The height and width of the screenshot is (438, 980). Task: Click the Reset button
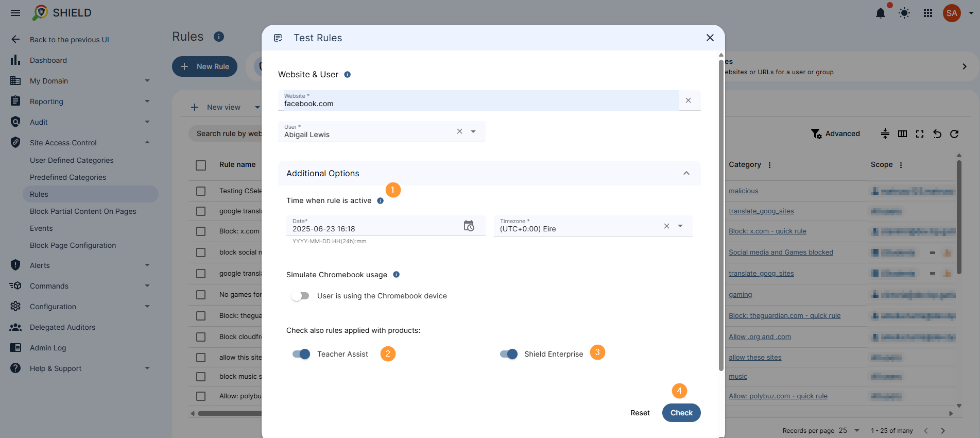click(x=640, y=413)
